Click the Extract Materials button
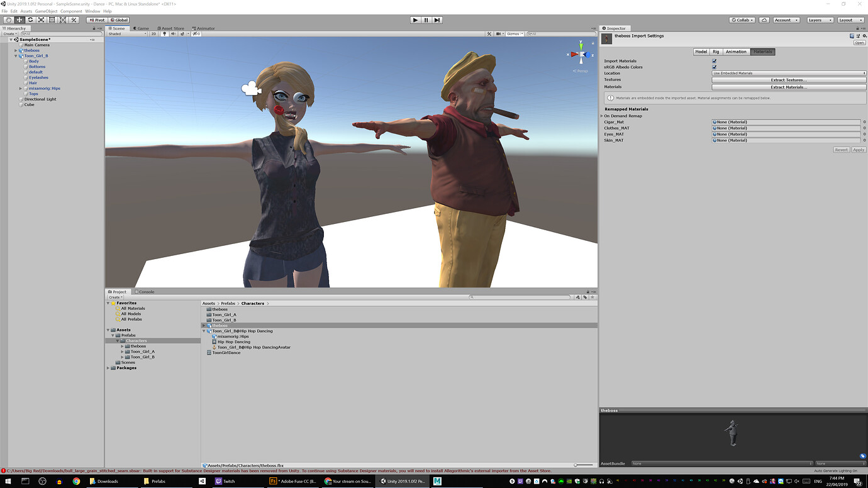Image resolution: width=868 pixels, height=488 pixels. click(787, 87)
